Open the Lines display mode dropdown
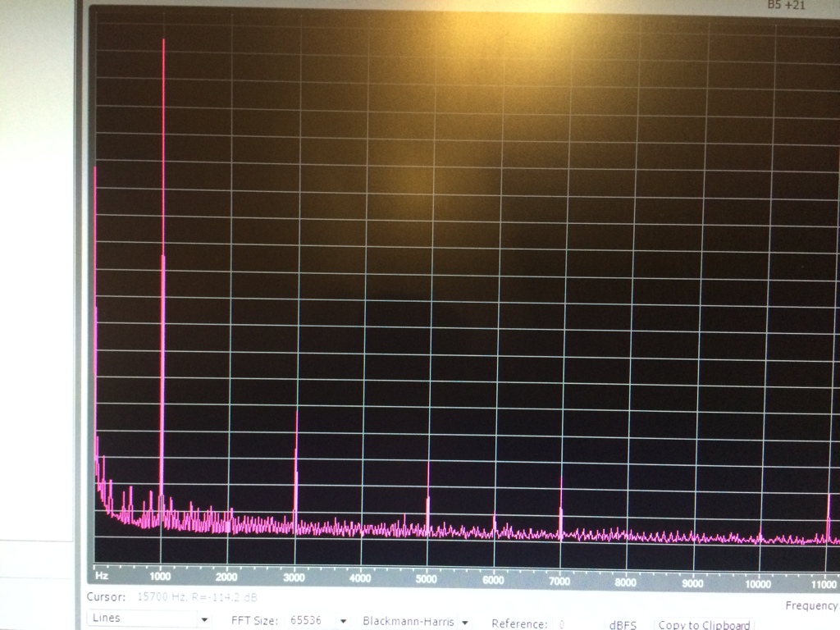Screen dimensions: 840x630 pyautogui.click(x=149, y=619)
